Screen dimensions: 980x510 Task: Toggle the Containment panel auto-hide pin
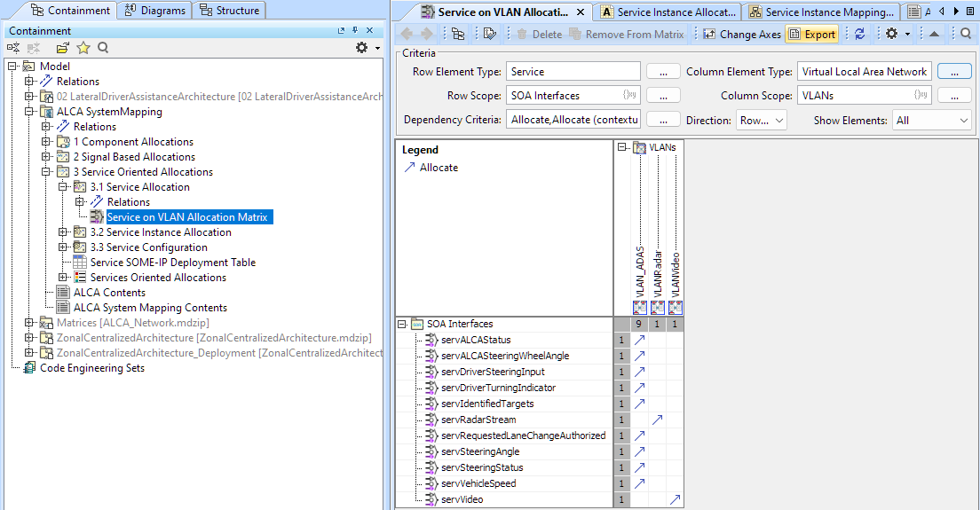(x=355, y=31)
